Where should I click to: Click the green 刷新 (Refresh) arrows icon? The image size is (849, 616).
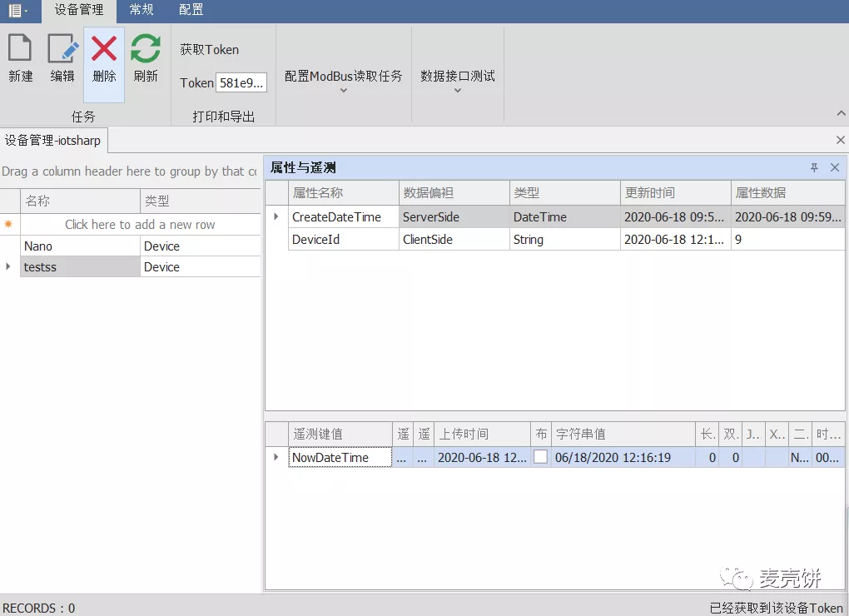coord(145,48)
